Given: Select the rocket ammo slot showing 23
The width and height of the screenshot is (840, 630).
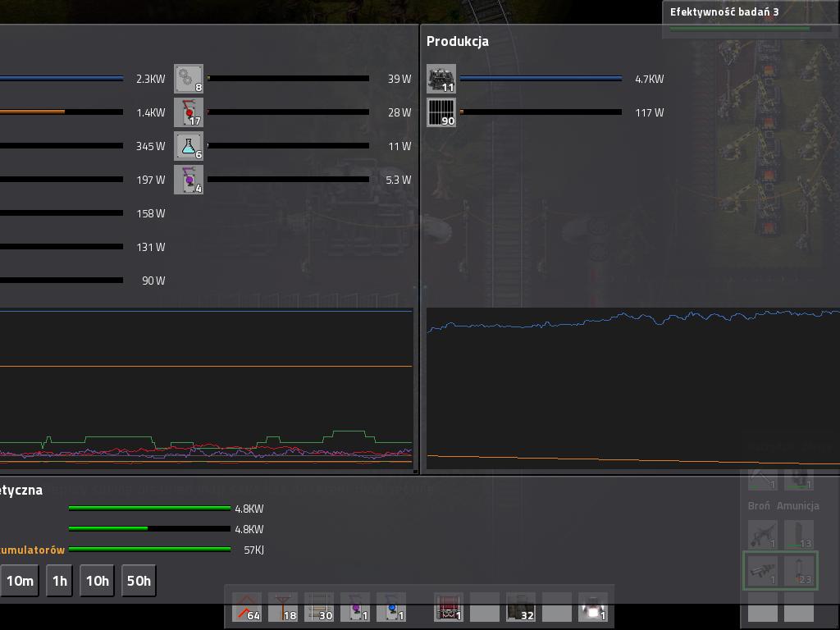Looking at the screenshot, I should pyautogui.click(x=799, y=570).
